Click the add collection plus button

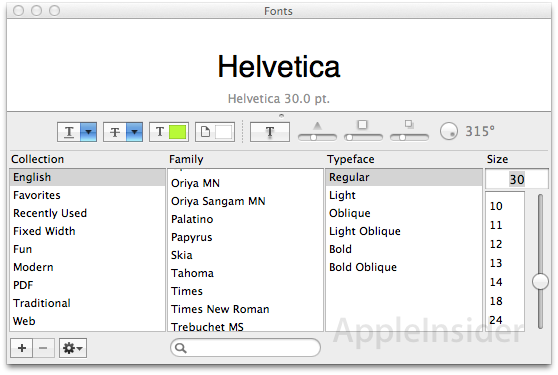point(22,348)
